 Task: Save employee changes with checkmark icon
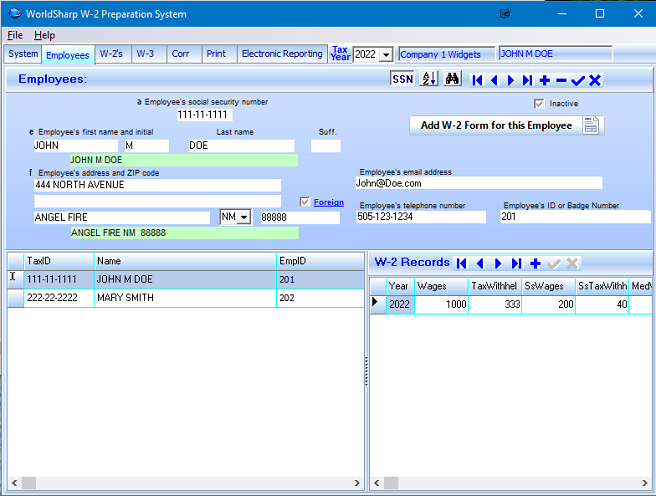click(x=577, y=80)
